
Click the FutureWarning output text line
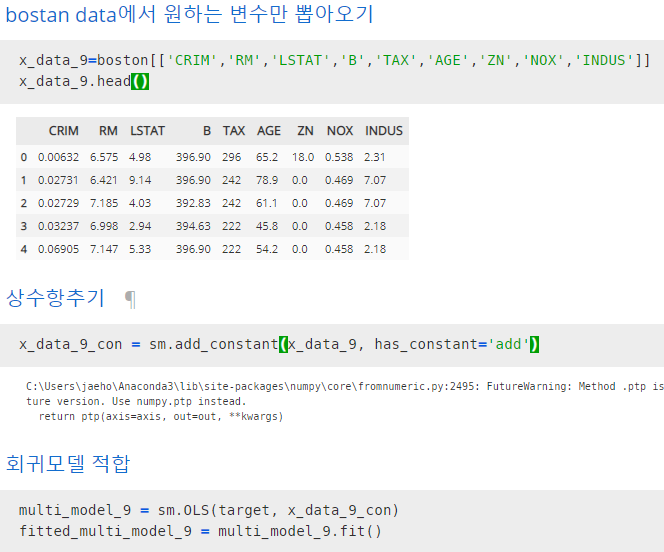pyautogui.click(x=345, y=386)
